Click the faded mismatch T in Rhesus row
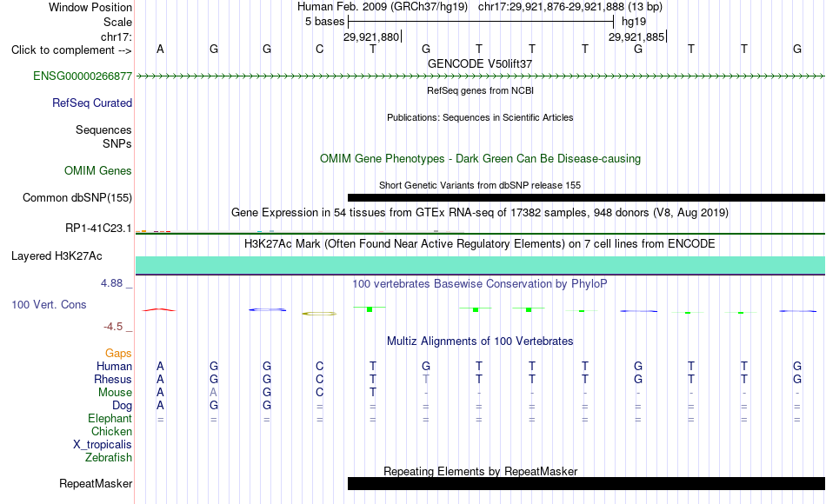 coord(426,379)
